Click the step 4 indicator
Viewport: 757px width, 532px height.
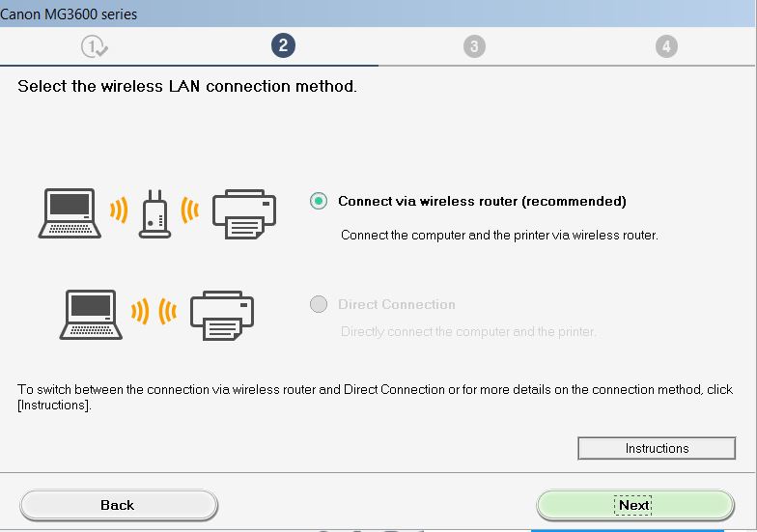point(664,46)
